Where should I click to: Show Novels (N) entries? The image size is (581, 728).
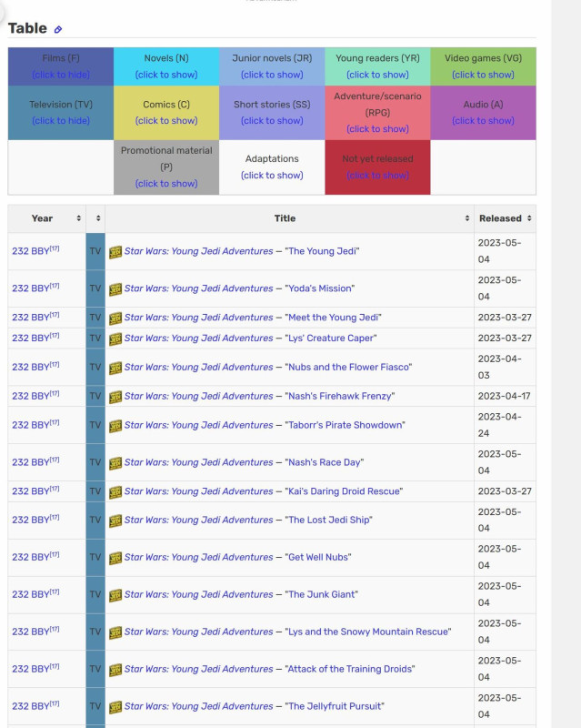[166, 75]
